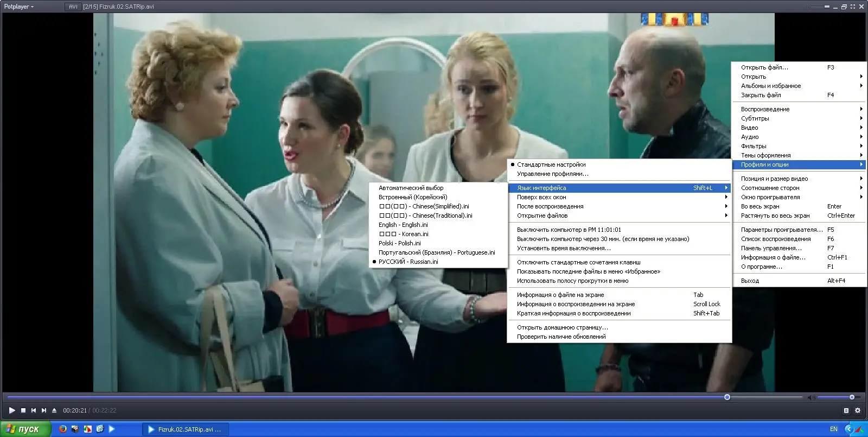Expand the Аудио submenu

click(799, 137)
